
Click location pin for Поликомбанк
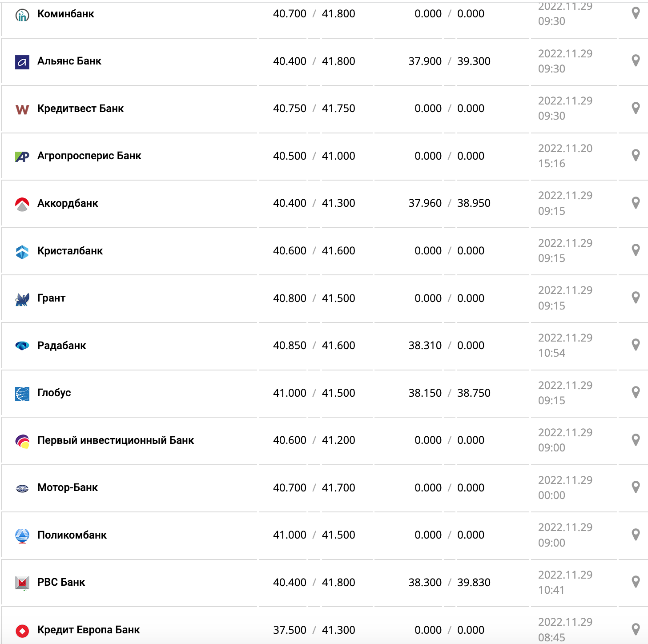tap(636, 534)
